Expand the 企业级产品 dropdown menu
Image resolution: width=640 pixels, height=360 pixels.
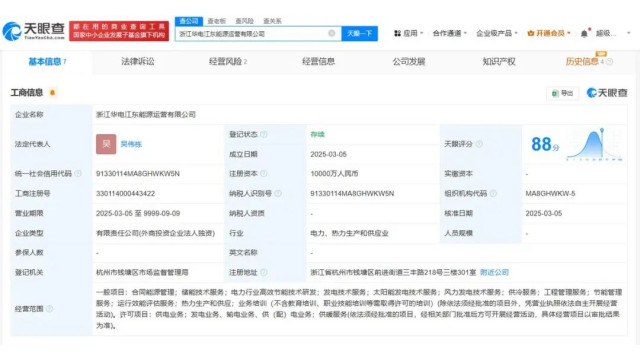click(497, 33)
